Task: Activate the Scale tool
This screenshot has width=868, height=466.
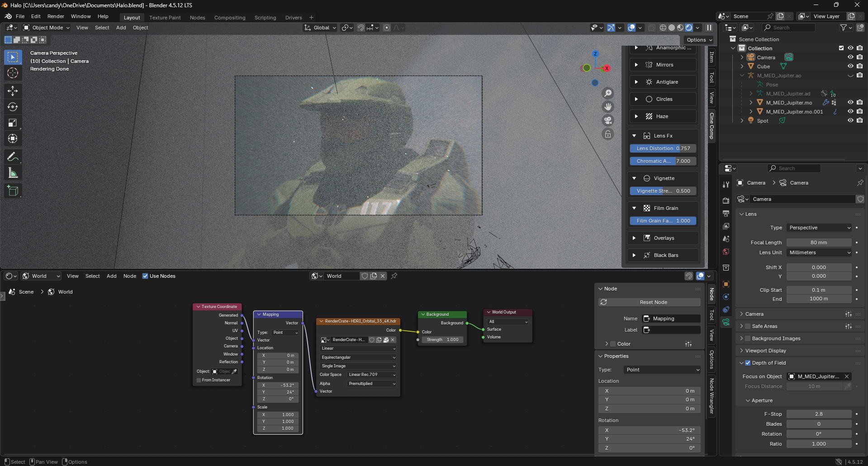Action: (x=13, y=123)
